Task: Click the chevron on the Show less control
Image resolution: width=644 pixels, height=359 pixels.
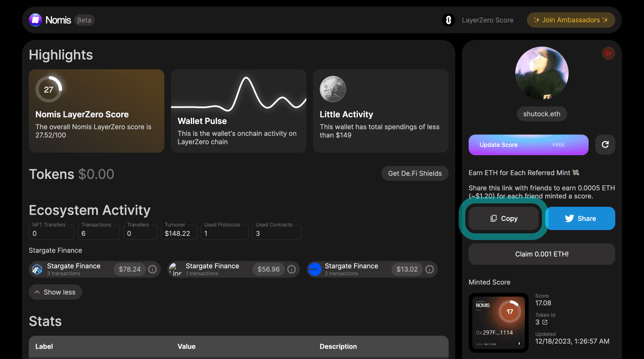Action: [37, 292]
